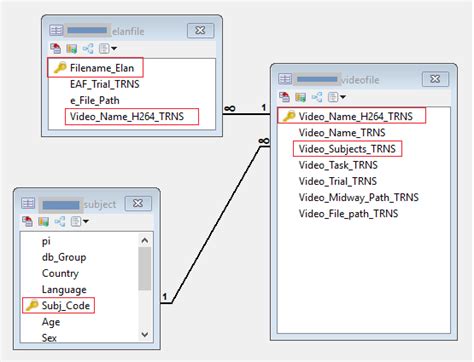Screen dimensions: 474x362
Task: Click the blue share-nodes icon in the elanfile toolbar
Action: [88, 49]
